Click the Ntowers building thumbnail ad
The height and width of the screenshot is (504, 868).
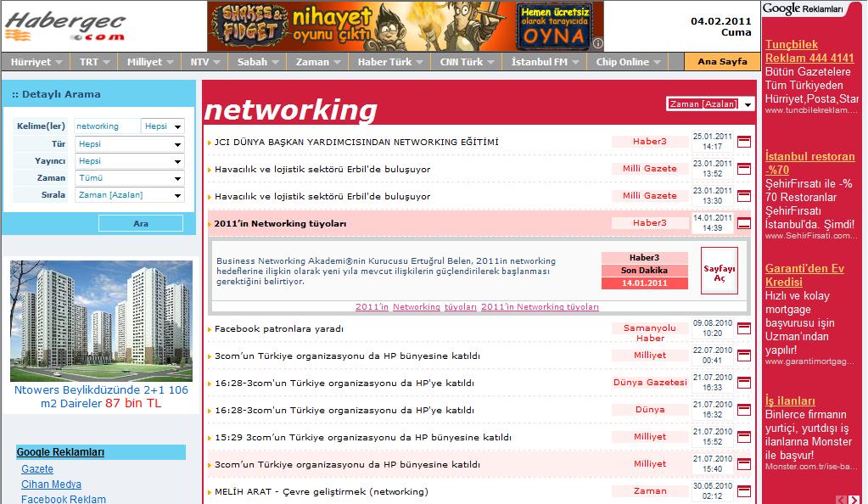click(101, 321)
